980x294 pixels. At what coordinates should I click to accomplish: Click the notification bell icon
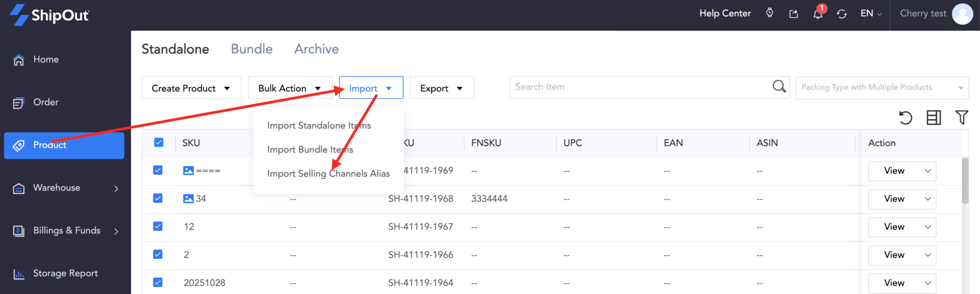click(817, 14)
